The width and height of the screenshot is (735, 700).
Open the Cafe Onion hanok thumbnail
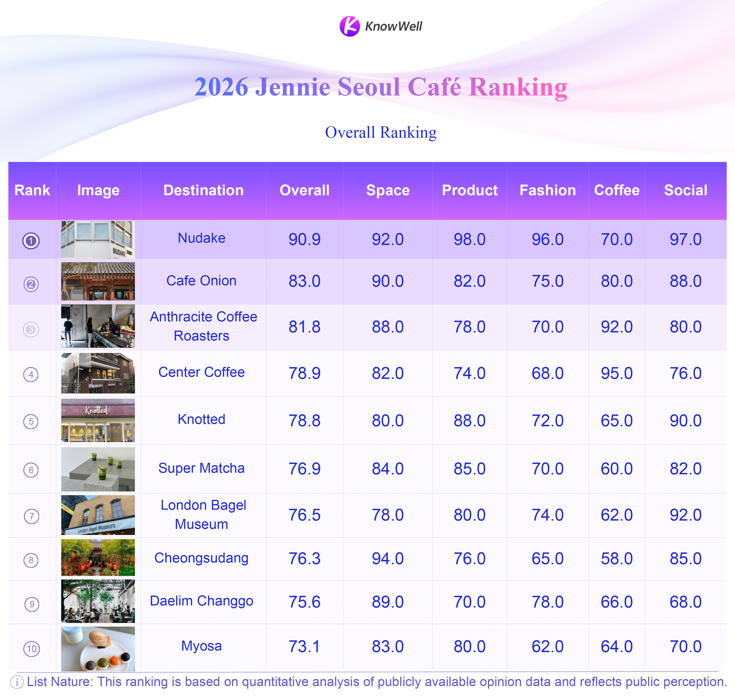98,281
